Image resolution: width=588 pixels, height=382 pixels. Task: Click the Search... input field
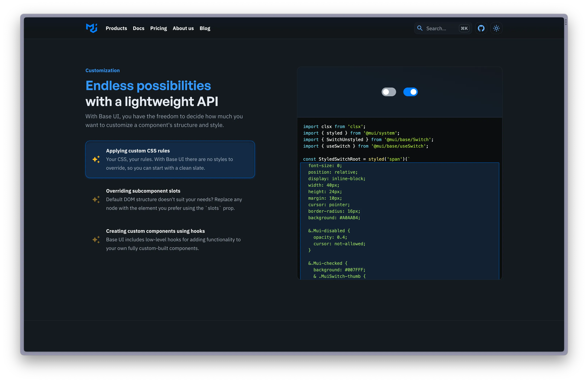pyautogui.click(x=440, y=28)
